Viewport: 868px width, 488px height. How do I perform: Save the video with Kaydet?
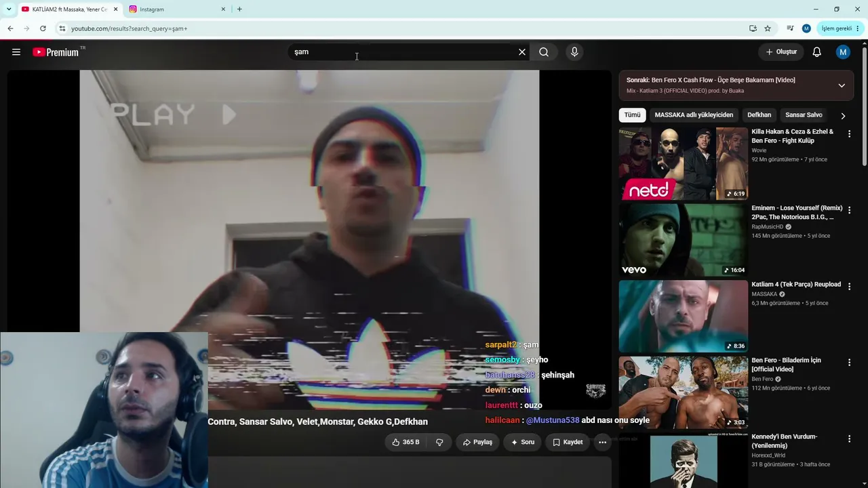coord(568,442)
